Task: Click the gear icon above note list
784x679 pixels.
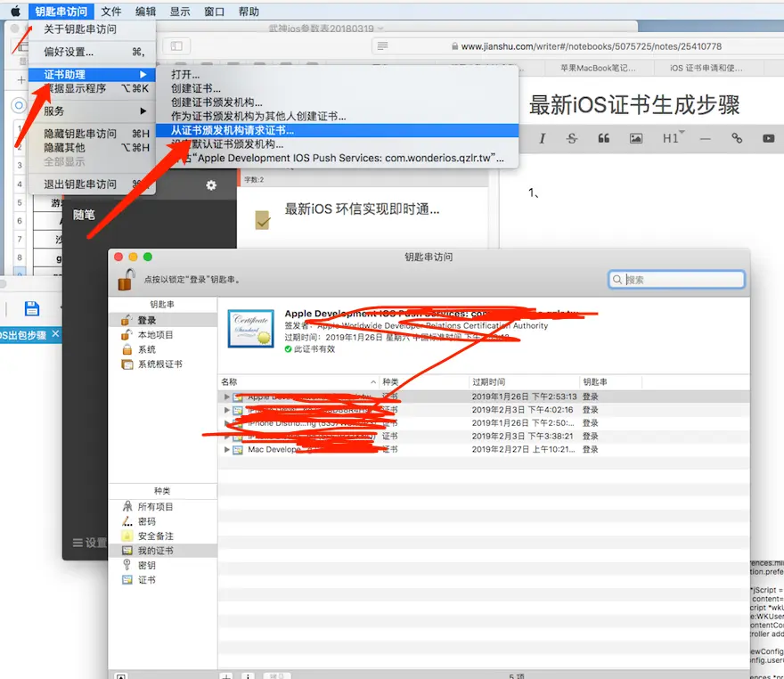Action: [x=211, y=185]
